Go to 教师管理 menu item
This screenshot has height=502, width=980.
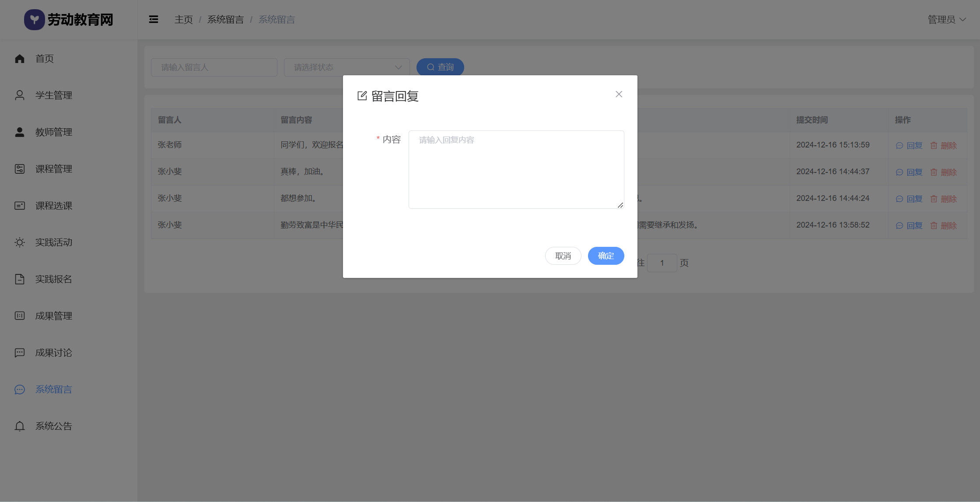pos(54,132)
